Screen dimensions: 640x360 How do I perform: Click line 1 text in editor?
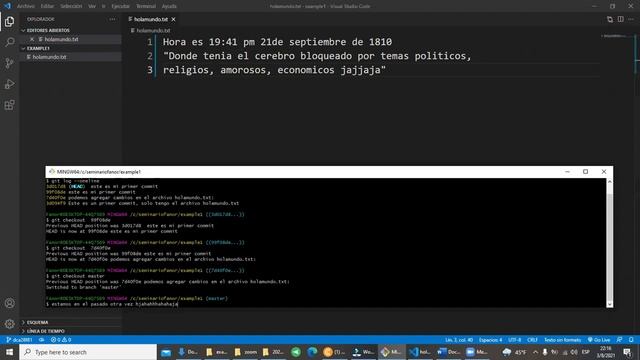pyautogui.click(x=277, y=42)
